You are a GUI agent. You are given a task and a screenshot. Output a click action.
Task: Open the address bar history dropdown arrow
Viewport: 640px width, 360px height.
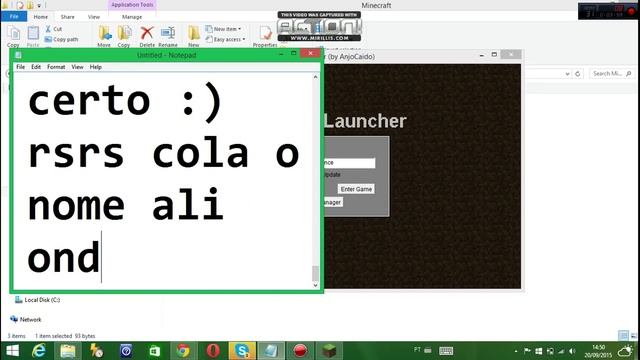click(x=567, y=74)
